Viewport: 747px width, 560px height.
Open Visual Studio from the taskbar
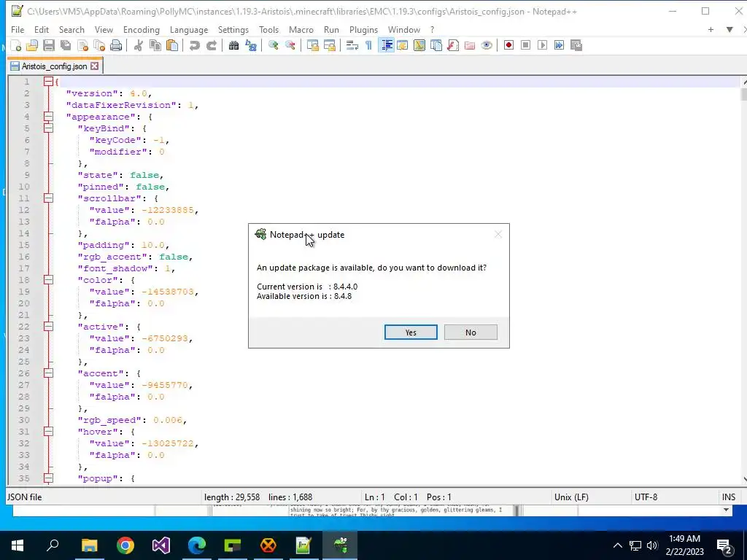point(161,545)
